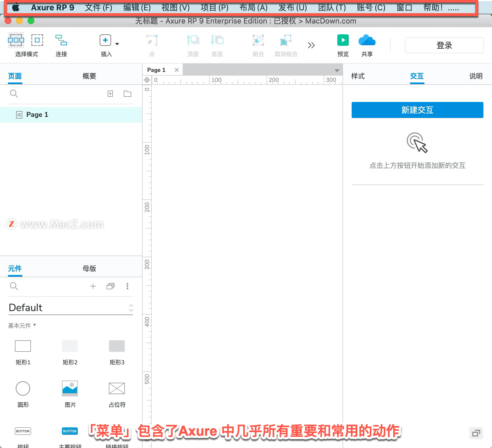Click the popout panel icon at bottom right
The image size is (492, 448).
[x=476, y=433]
